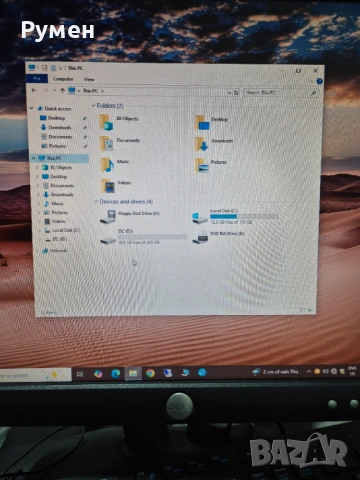The height and width of the screenshot is (480, 360).
Task: Open Customize Quick Access Toolbar dropdown
Action: [60, 68]
